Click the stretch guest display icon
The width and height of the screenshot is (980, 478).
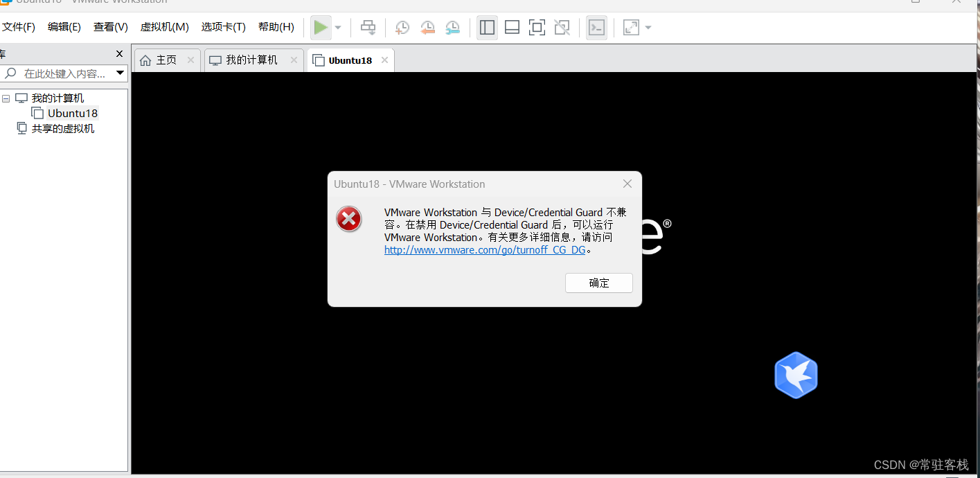631,28
